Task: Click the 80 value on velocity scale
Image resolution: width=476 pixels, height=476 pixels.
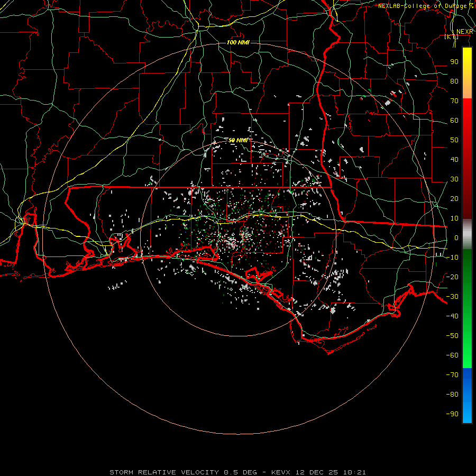Action: click(454, 81)
